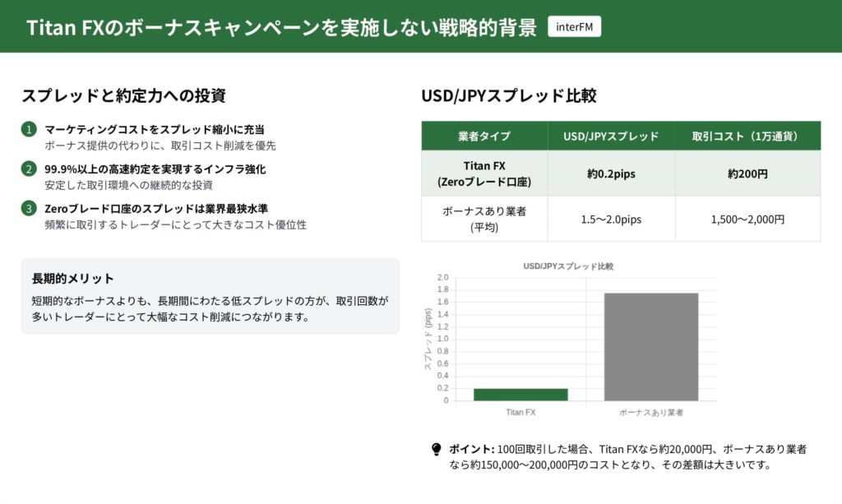Select the 業者タイプ table column header
The height and width of the screenshot is (504, 842).
[484, 136]
